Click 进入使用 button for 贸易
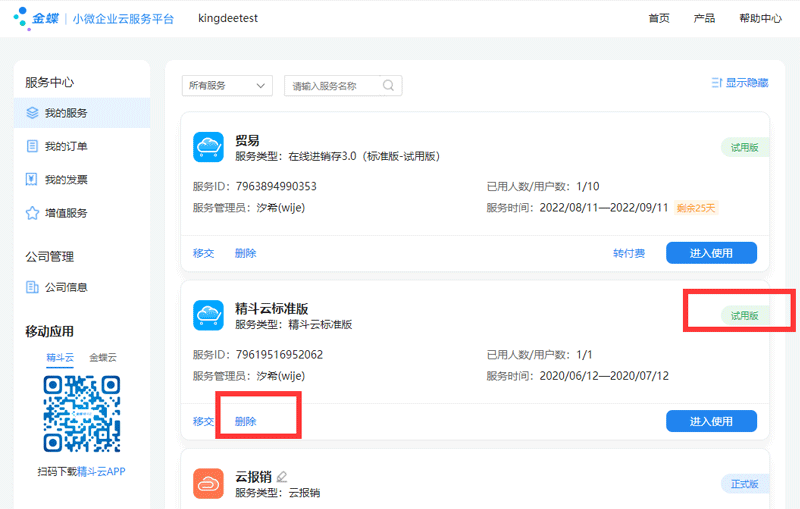This screenshot has width=800, height=509. pyautogui.click(x=711, y=253)
